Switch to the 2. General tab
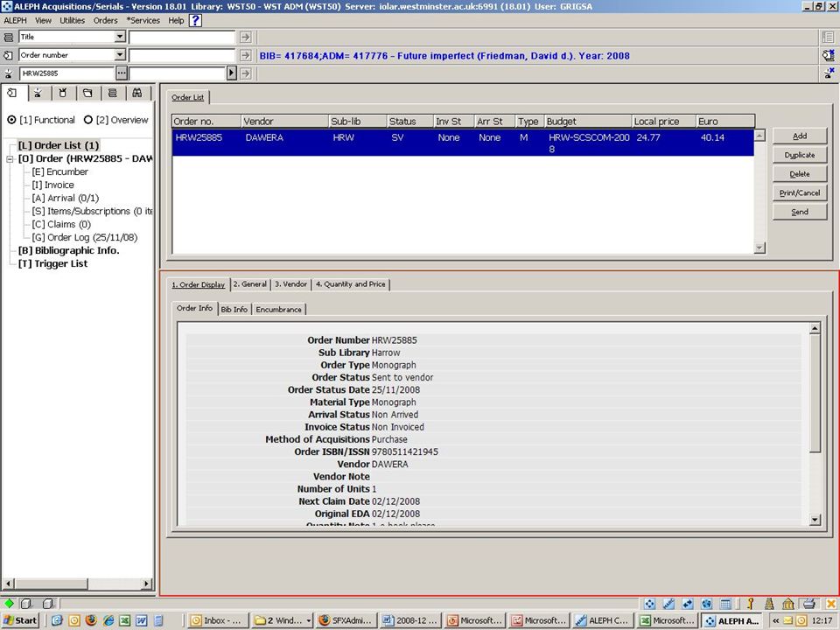 250,284
